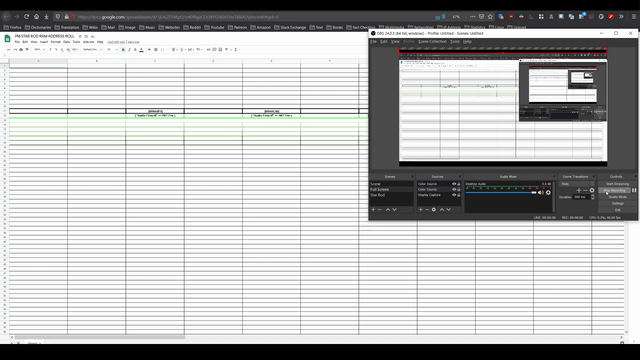Open Google Sheets home icon
This screenshot has width=640, height=360.
7,39
